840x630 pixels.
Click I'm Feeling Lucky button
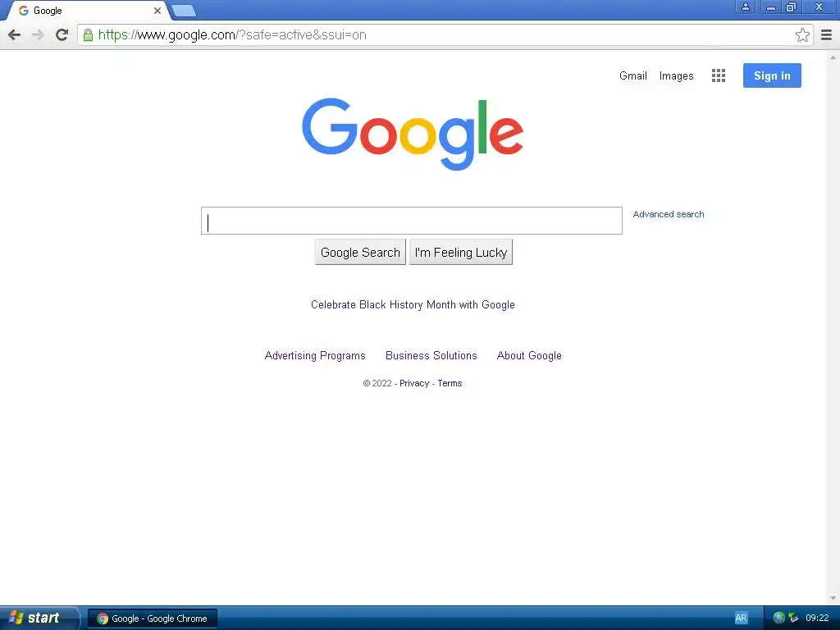click(461, 253)
